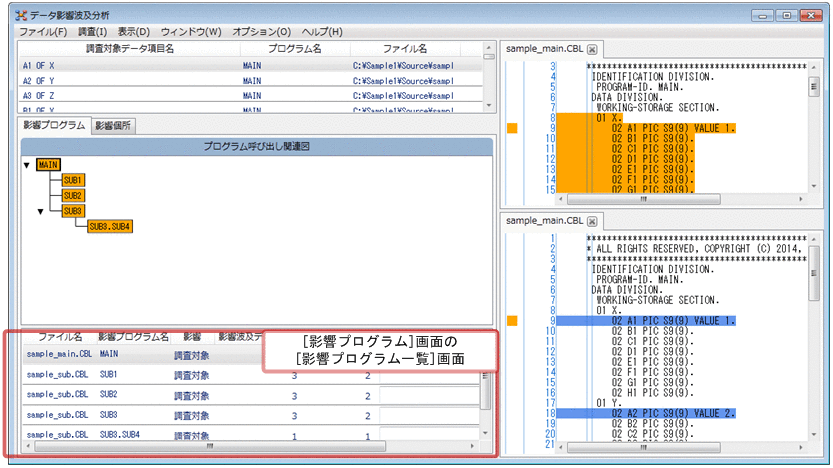This screenshot has height=468, width=833.
Task: Click the プログラム呼び出し関連図 panel header
Action: (257, 147)
